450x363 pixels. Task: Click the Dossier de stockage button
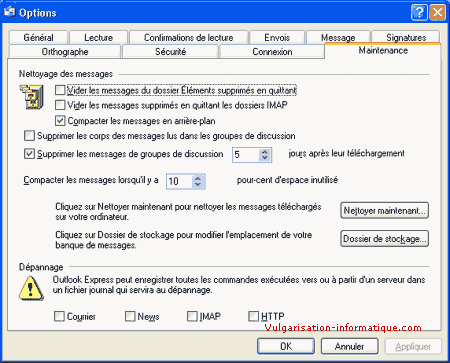click(384, 239)
